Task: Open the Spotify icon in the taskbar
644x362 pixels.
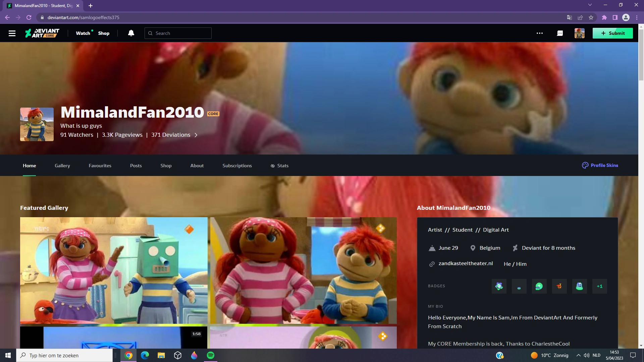Action: click(x=211, y=355)
